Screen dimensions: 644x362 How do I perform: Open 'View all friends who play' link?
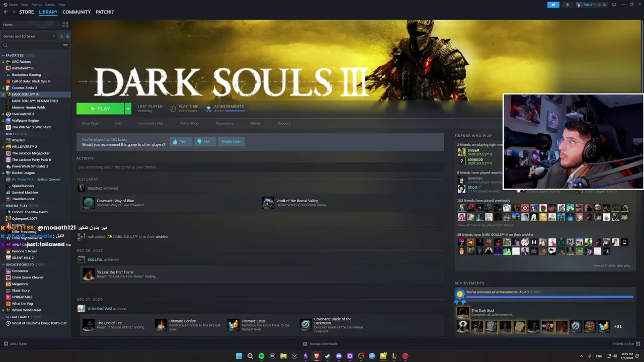coord(611,265)
